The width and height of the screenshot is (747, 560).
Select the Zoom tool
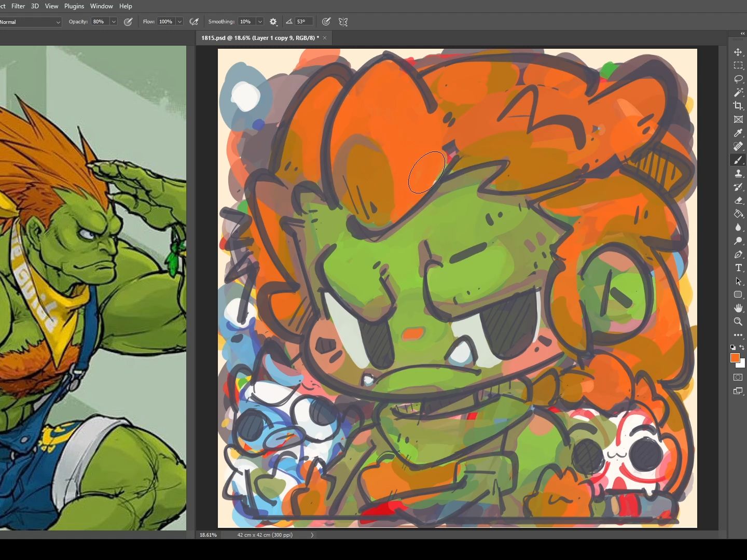coord(738,321)
